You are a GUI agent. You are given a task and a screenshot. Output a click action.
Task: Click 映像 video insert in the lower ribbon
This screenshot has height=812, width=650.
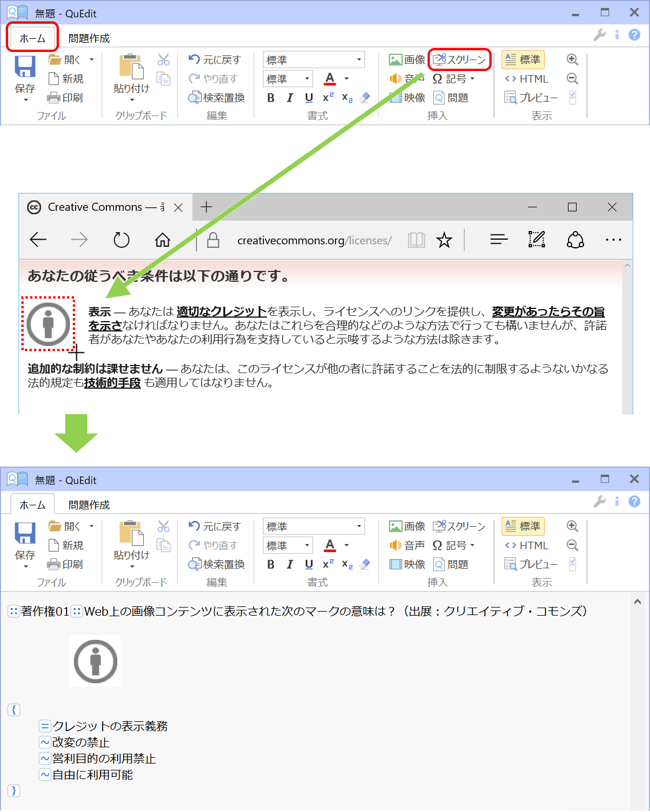407,565
